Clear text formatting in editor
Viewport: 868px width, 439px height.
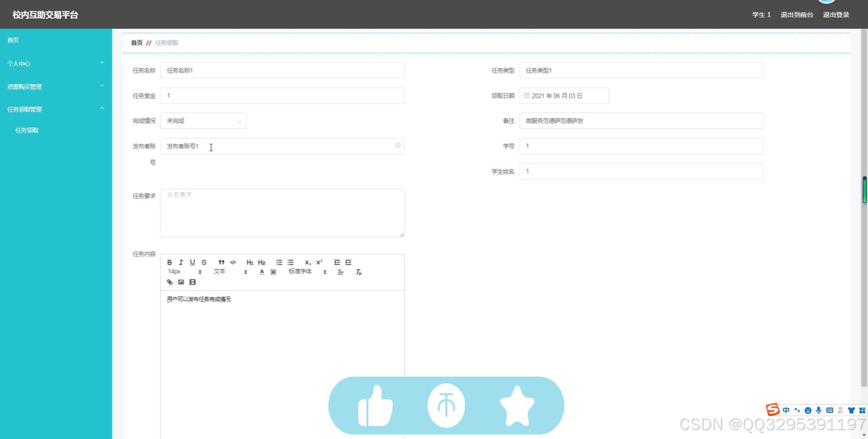click(358, 272)
